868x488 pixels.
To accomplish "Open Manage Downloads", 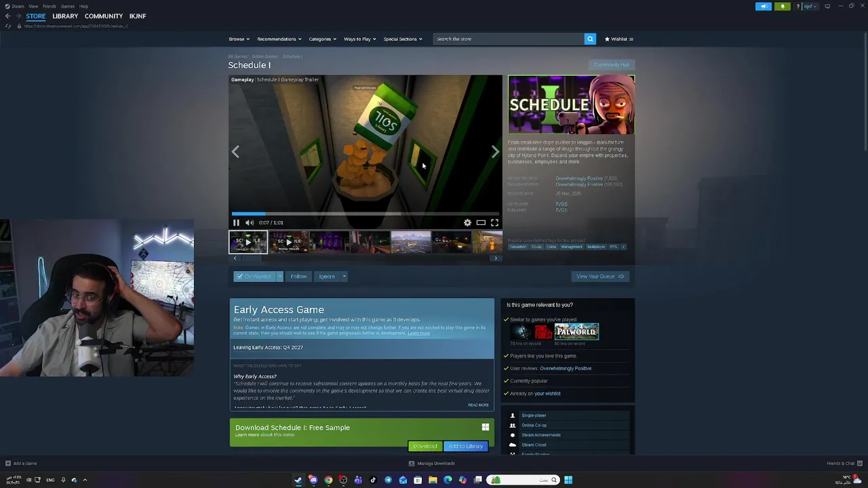I will 432,464.
